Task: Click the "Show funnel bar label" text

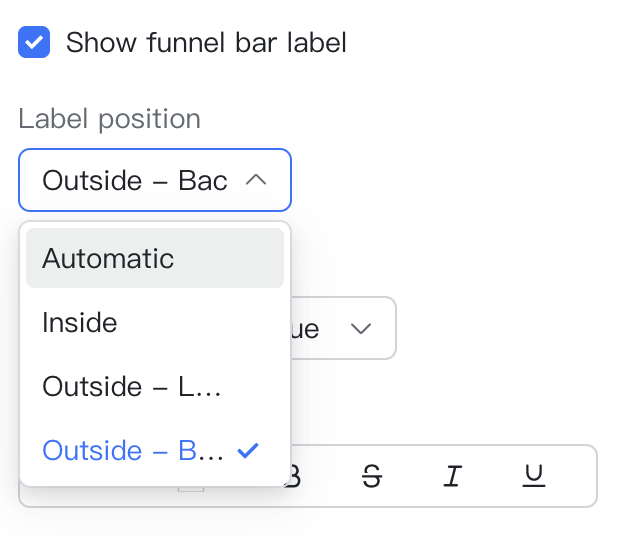Action: [206, 43]
